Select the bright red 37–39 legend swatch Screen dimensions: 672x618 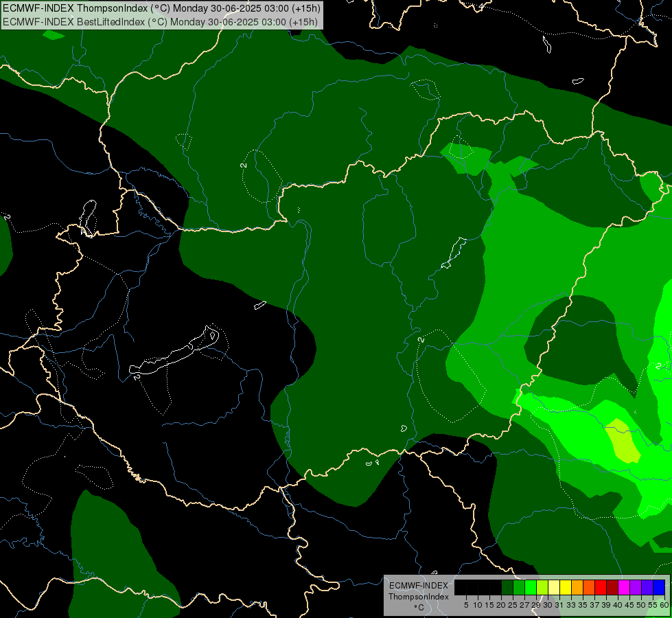coord(601,587)
